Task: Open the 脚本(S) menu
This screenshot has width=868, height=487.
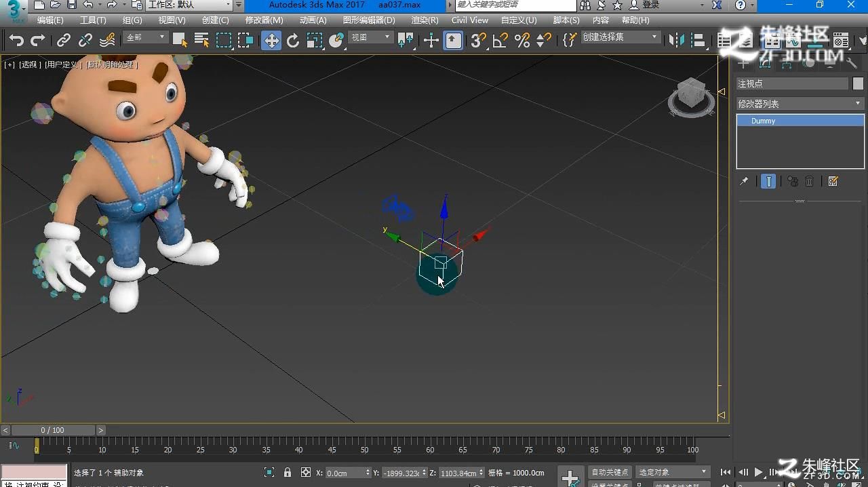Action: [x=566, y=20]
